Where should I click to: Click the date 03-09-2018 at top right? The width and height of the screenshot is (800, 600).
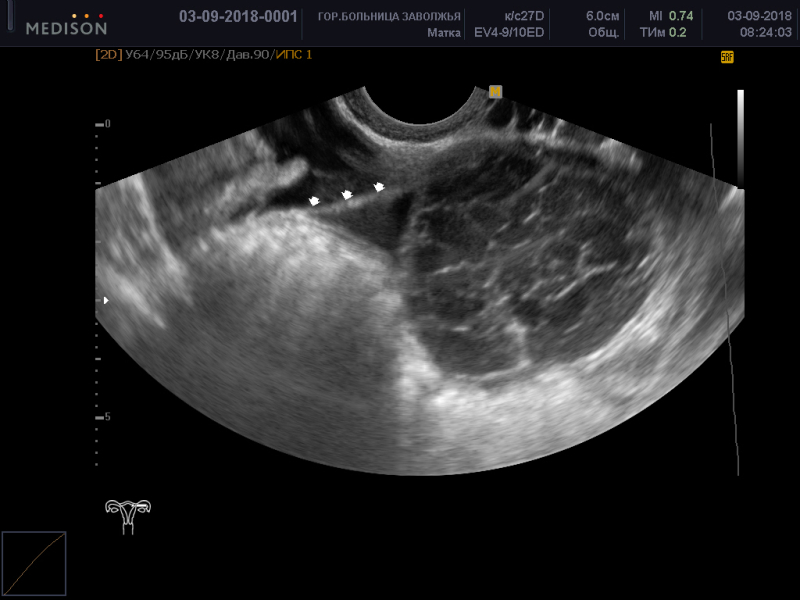[760, 16]
